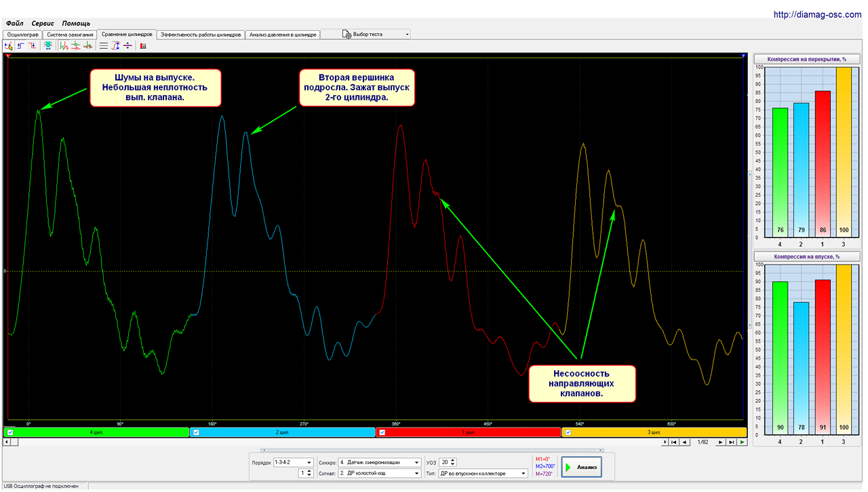Viewport: 868px width, 492px height.
Task: Switch to the Система зажигания tab
Action: pyautogui.click(x=70, y=34)
